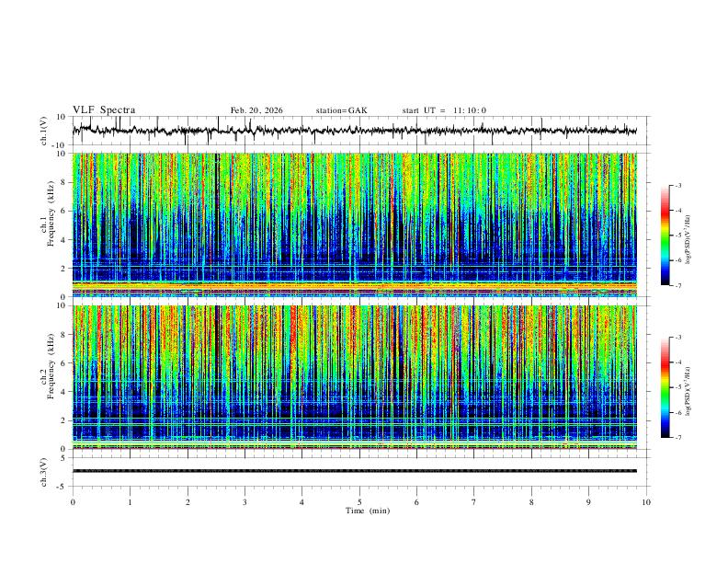Click the "VLF Spectra" plot title
The height and width of the screenshot is (563, 728).
pos(104,110)
